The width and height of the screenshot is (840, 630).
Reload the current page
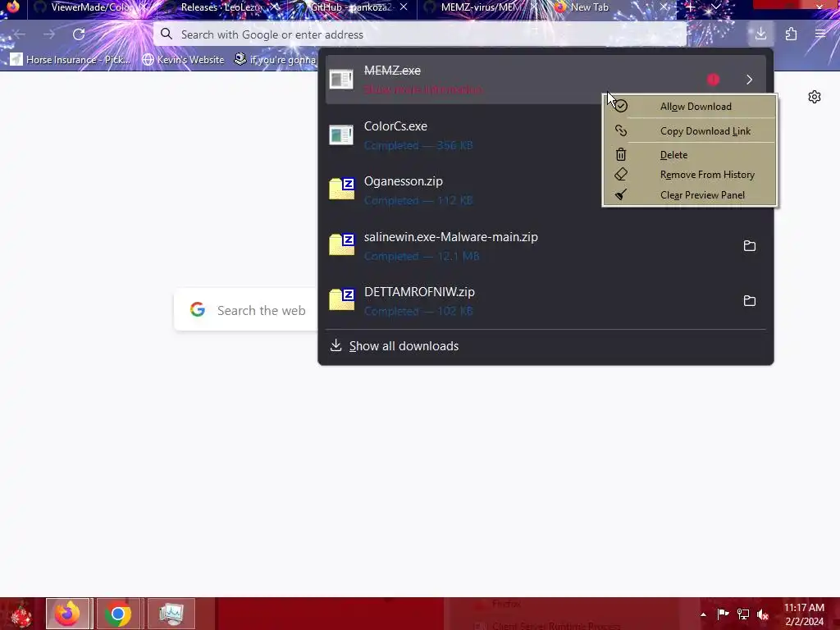tap(79, 34)
